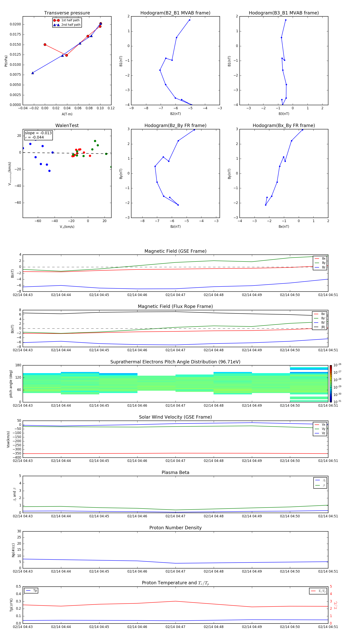The width and height of the screenshot is (351, 644).
Task: Click the red Te/Tp right axis label
Action: [x=336, y=605]
